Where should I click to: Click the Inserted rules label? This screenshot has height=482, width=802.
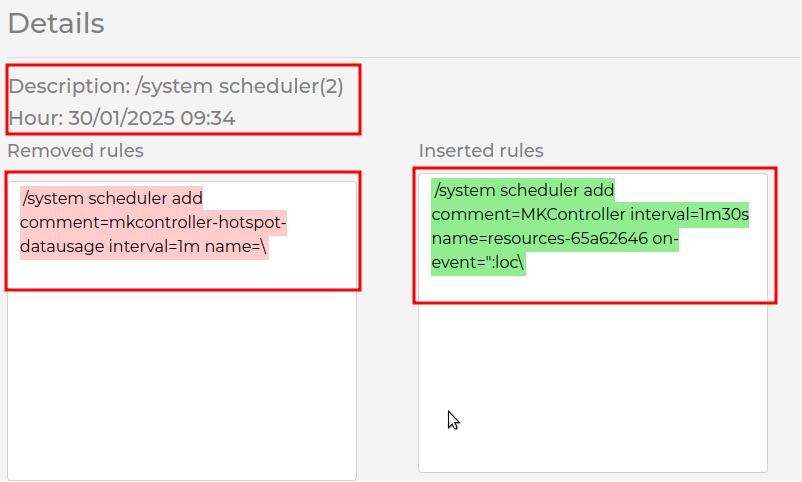481,150
